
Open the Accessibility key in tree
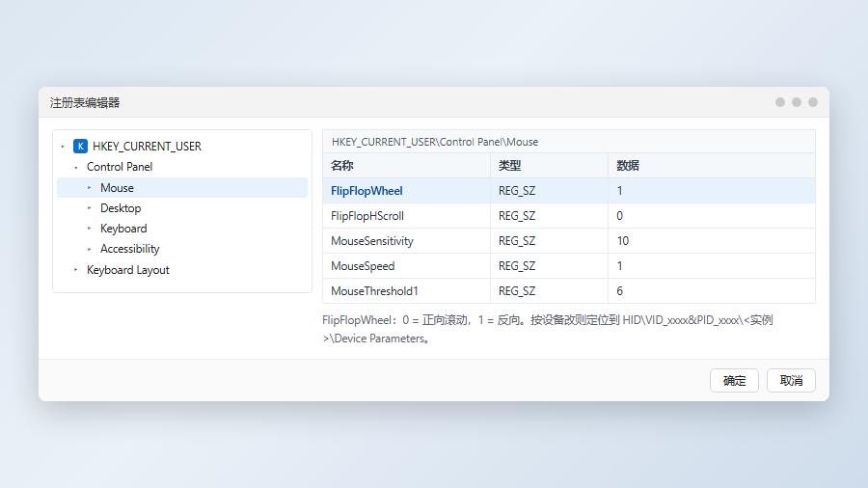tap(129, 249)
